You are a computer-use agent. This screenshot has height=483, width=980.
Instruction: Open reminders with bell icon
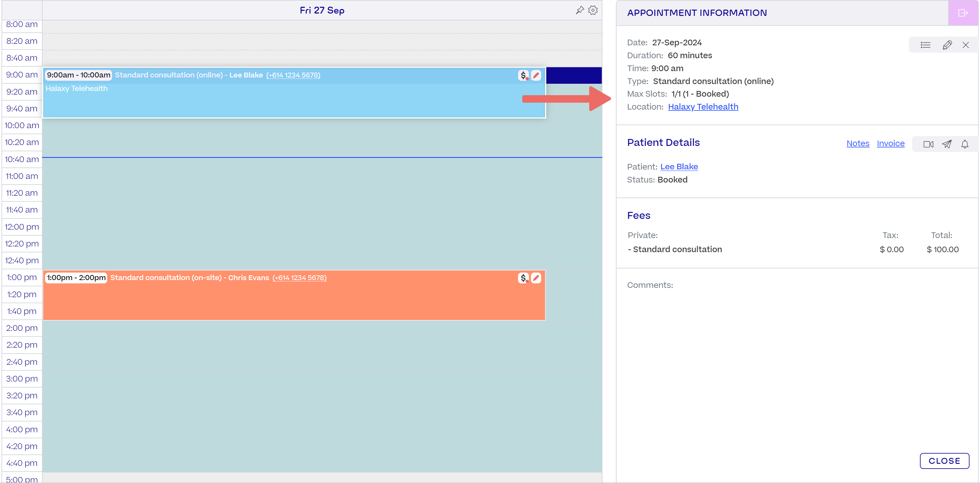pyautogui.click(x=965, y=144)
